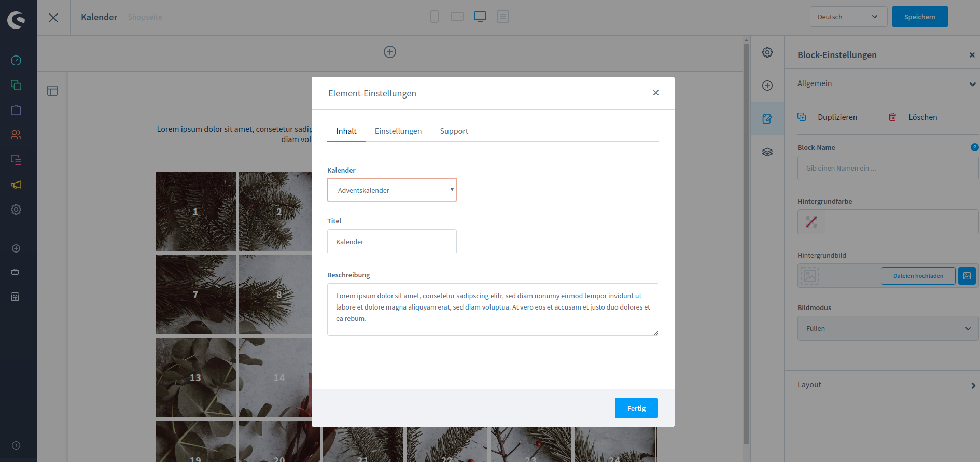Open the Content sidebar icon

(16, 160)
